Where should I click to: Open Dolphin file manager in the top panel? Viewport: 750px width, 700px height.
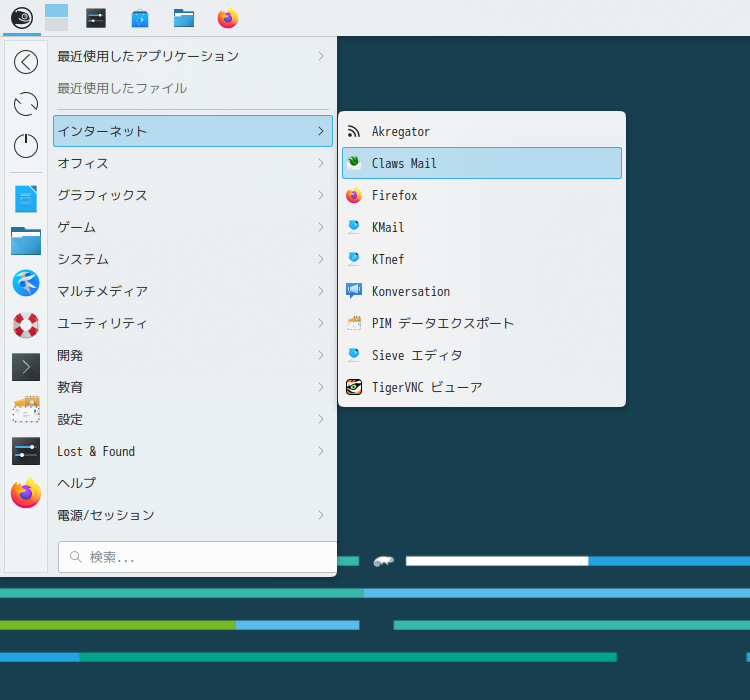click(x=184, y=19)
